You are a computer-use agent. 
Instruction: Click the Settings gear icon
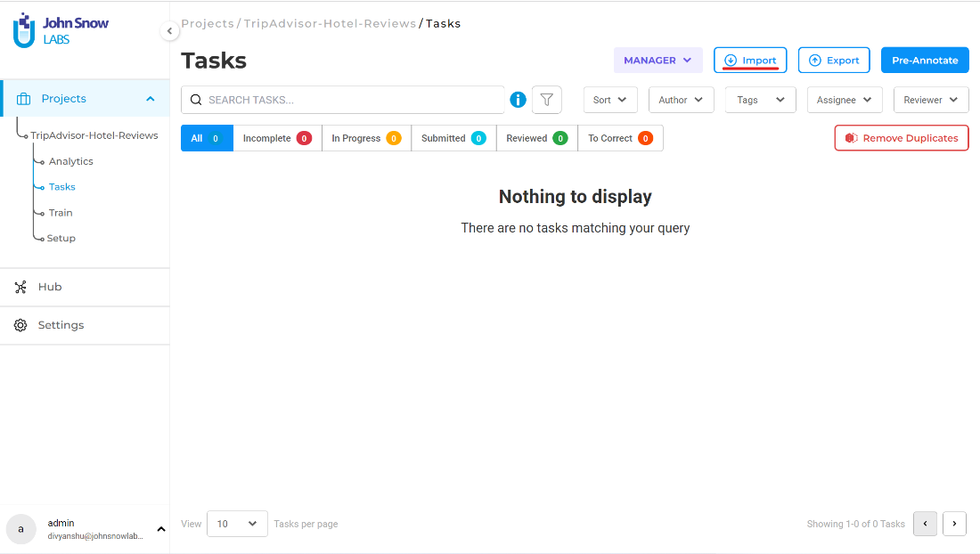pos(20,325)
